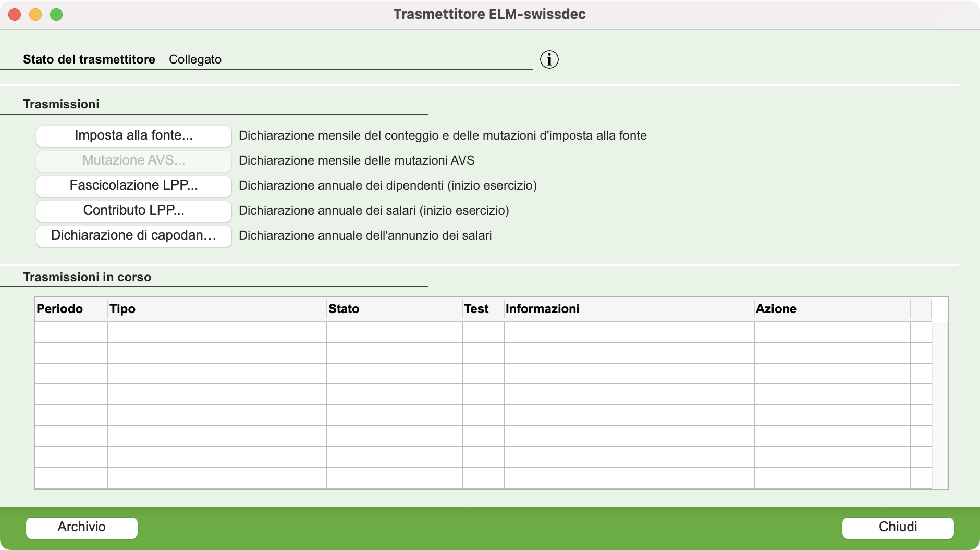Click the table's vertical scrollbar

coord(940,405)
